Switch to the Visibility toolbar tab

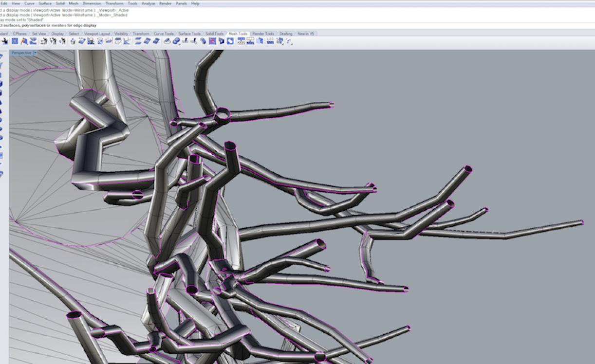click(121, 34)
